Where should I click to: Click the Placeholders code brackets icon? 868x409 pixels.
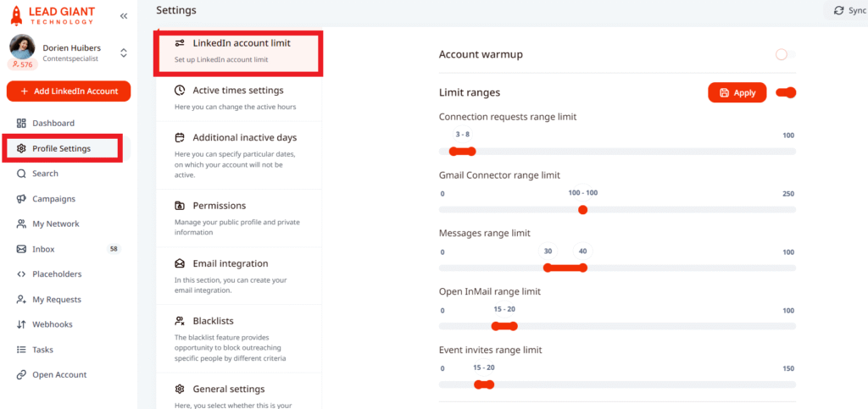click(21, 274)
